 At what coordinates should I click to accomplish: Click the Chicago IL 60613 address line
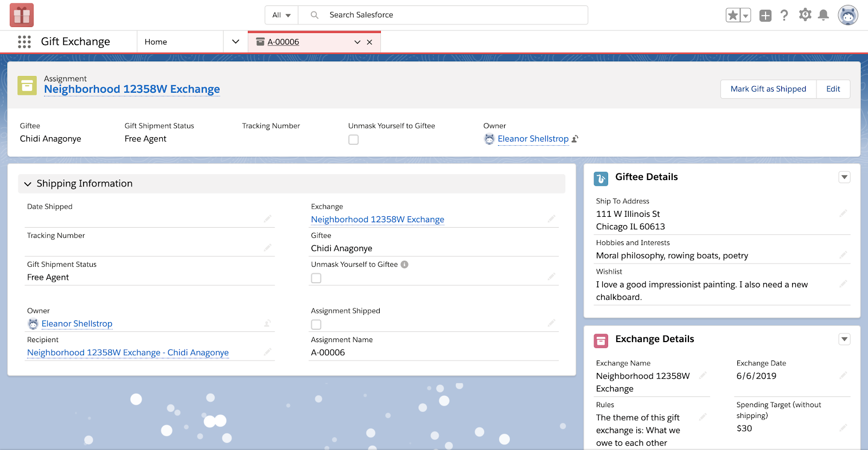coord(630,227)
